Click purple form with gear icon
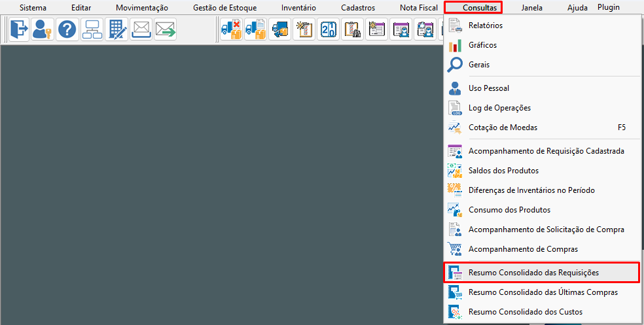 (376, 29)
